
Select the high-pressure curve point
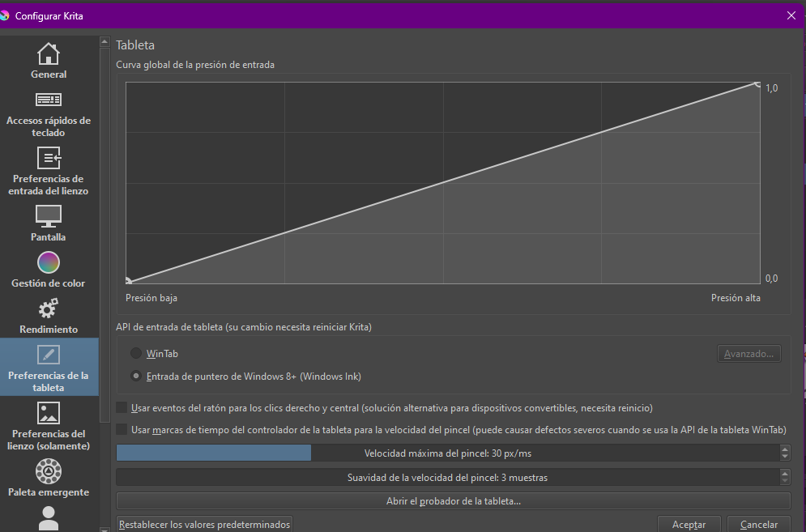point(757,83)
